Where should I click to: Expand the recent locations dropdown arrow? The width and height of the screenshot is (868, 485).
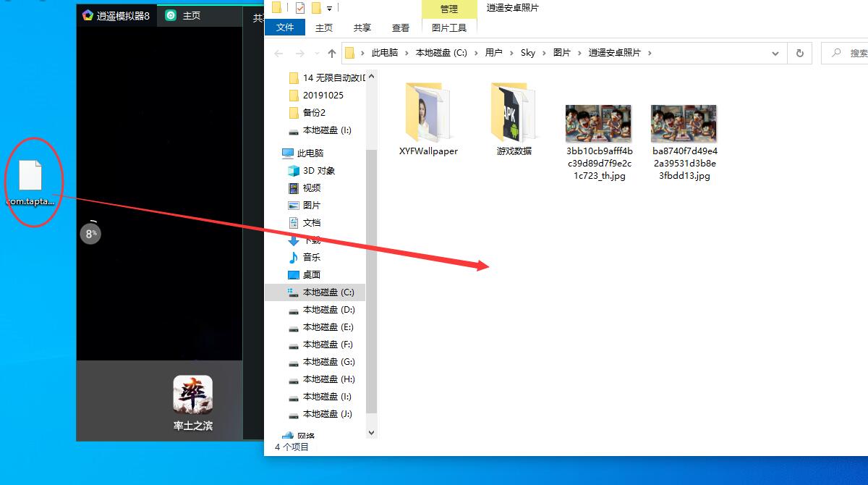point(316,54)
